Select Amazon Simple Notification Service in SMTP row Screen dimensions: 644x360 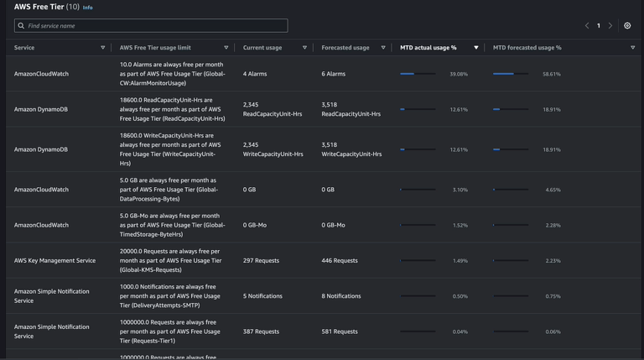click(x=51, y=296)
